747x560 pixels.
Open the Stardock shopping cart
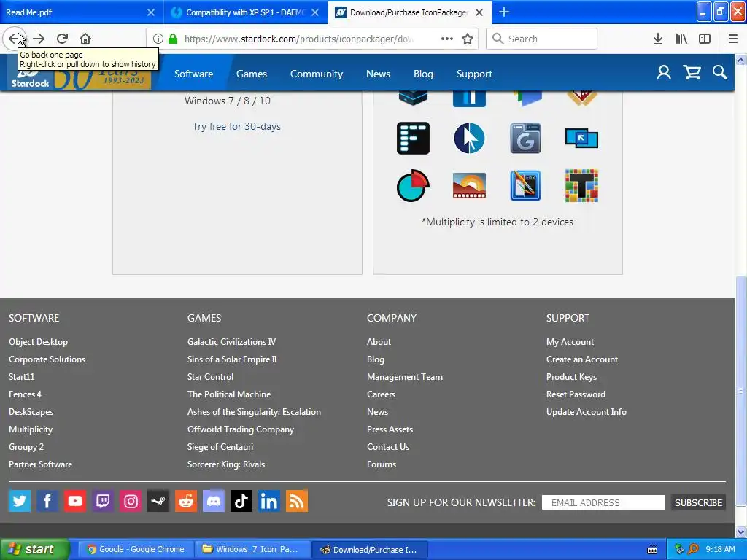tap(692, 72)
